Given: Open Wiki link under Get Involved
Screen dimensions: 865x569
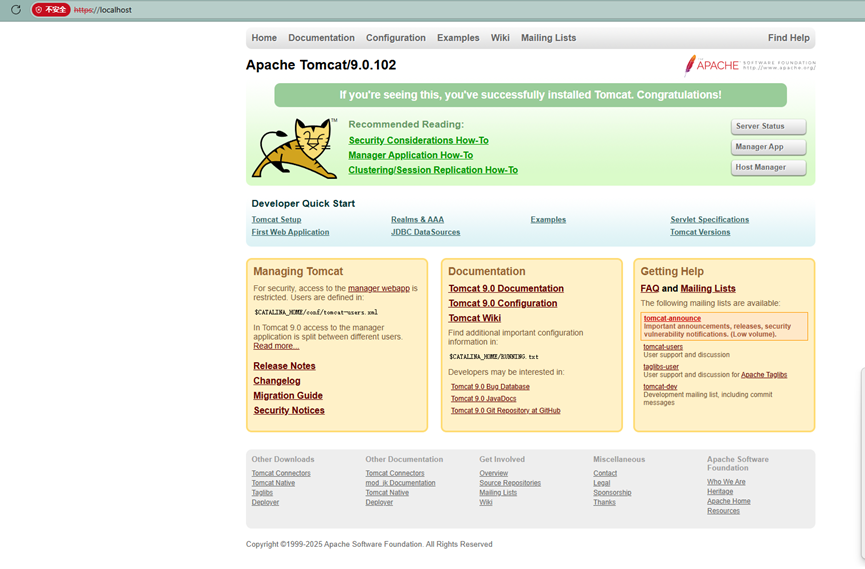Looking at the screenshot, I should point(485,502).
